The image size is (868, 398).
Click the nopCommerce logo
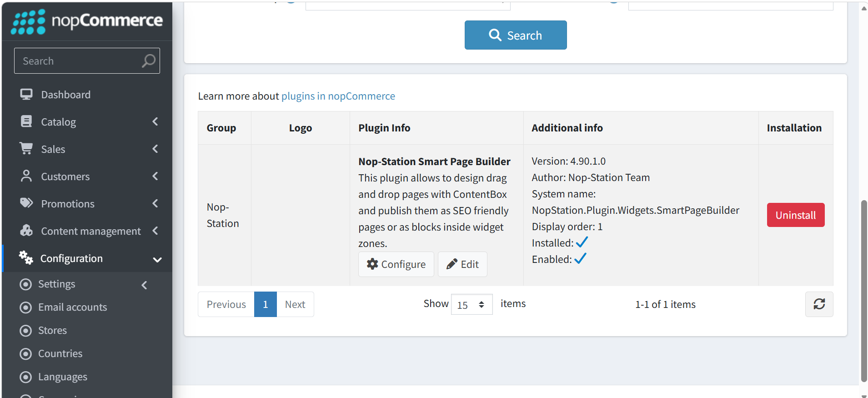click(87, 21)
